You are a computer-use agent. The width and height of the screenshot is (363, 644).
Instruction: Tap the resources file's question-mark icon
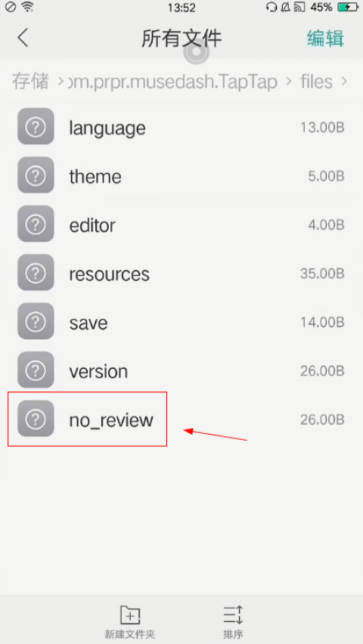(36, 272)
